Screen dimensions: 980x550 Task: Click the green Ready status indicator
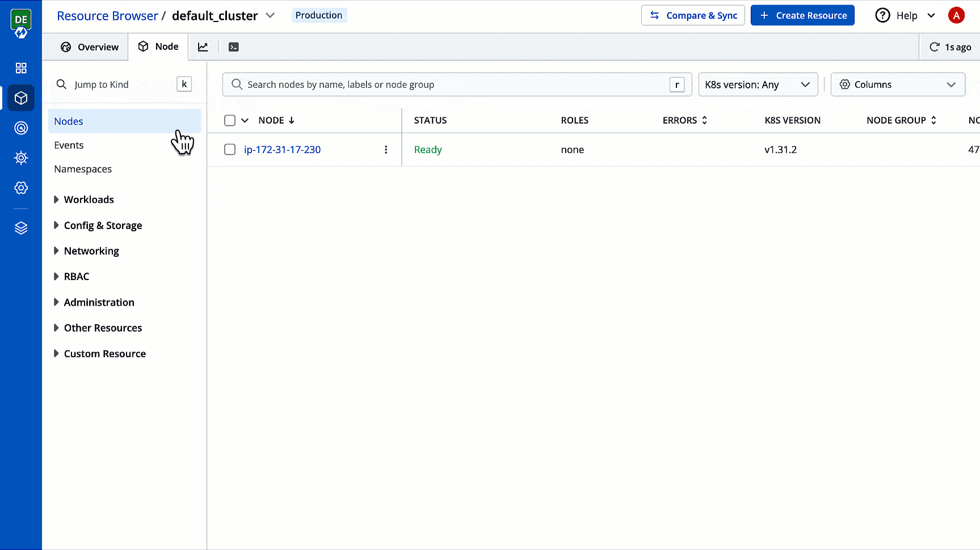pyautogui.click(x=428, y=149)
